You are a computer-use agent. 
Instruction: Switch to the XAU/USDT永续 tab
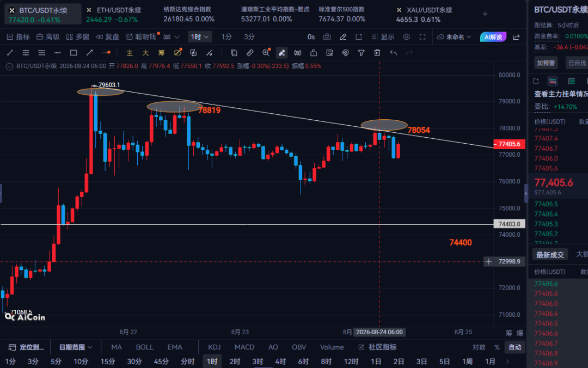424,14
